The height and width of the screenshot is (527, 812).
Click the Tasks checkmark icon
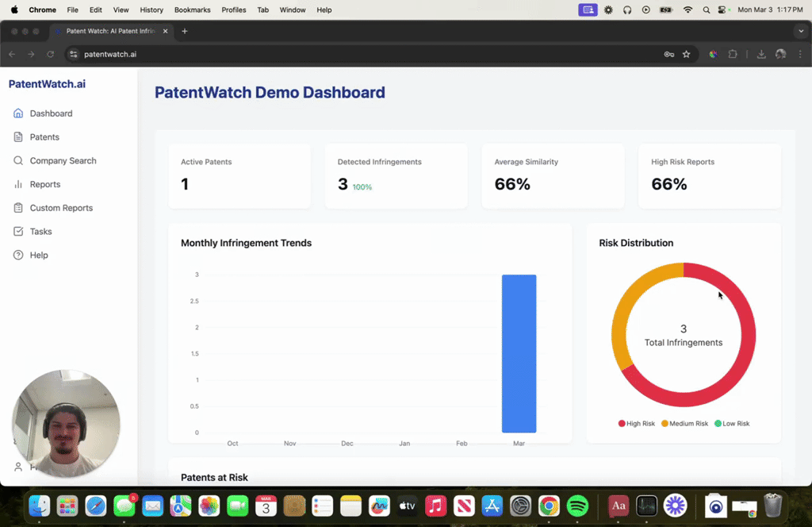[x=18, y=231]
